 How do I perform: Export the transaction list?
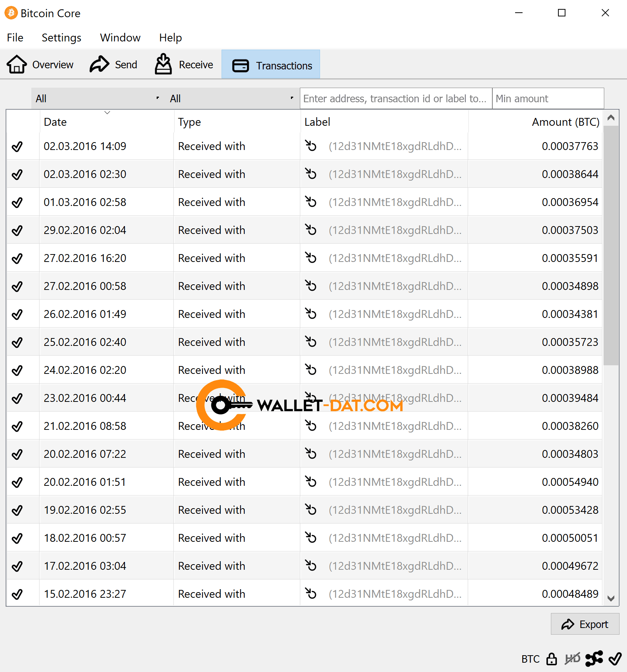pyautogui.click(x=585, y=624)
